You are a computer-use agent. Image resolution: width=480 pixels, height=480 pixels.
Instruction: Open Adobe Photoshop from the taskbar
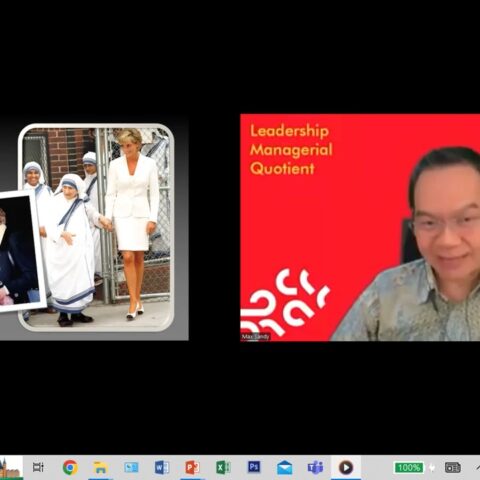click(254, 467)
